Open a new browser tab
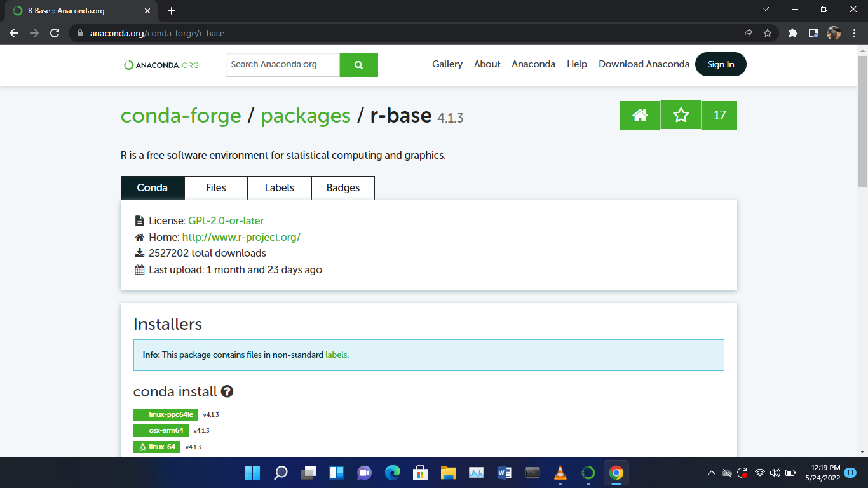The image size is (868, 488). [172, 11]
